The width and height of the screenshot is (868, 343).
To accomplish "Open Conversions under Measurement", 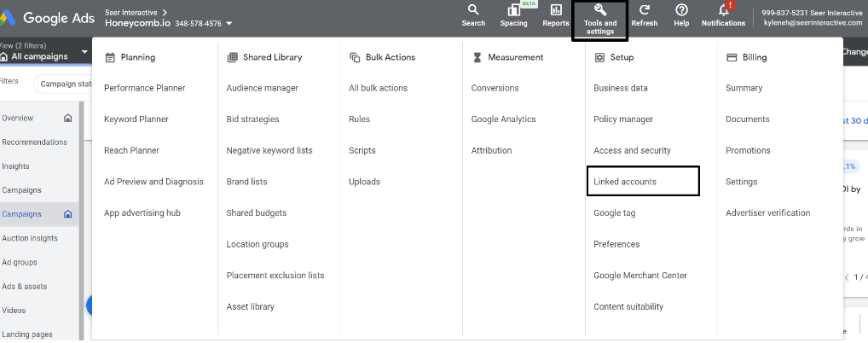I will (x=495, y=88).
